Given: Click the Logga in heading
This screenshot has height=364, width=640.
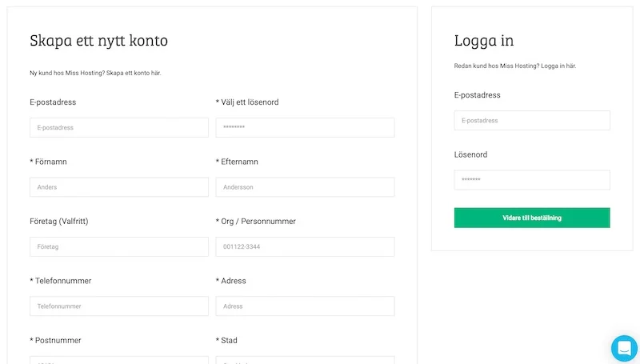Looking at the screenshot, I should coord(484,41).
